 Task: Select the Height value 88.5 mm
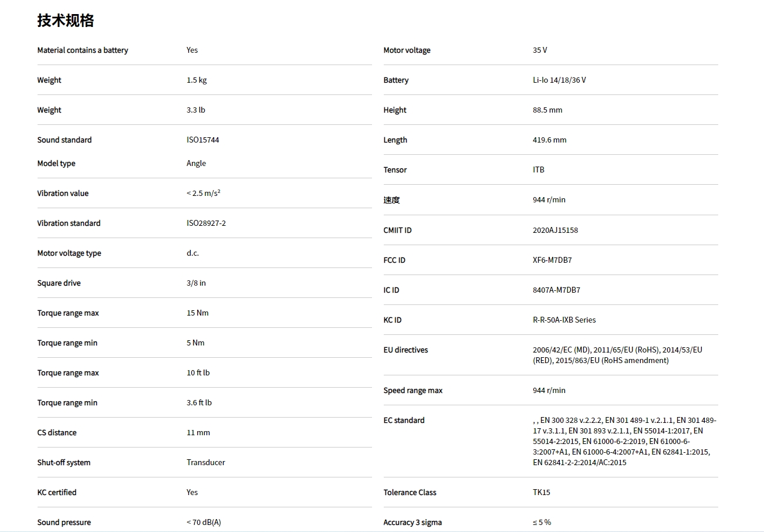pyautogui.click(x=547, y=110)
